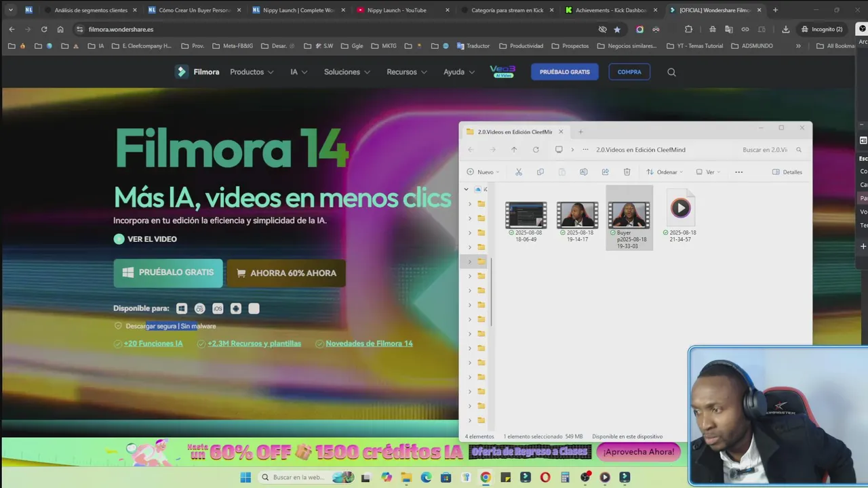Click the Share icon in Explorer toolbar
Screen dimensions: 868x488
coord(605,172)
